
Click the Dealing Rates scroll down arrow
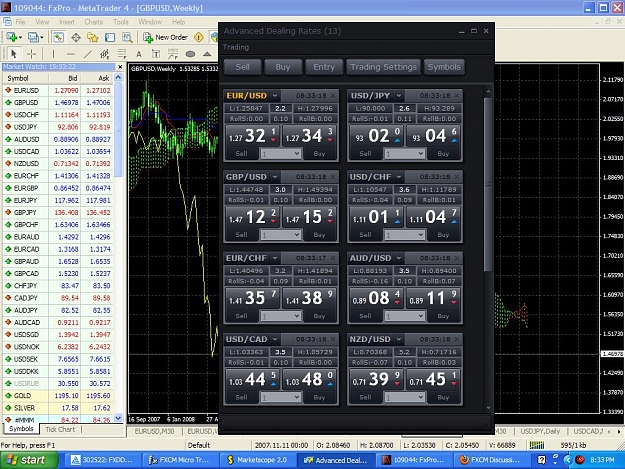coord(488,408)
